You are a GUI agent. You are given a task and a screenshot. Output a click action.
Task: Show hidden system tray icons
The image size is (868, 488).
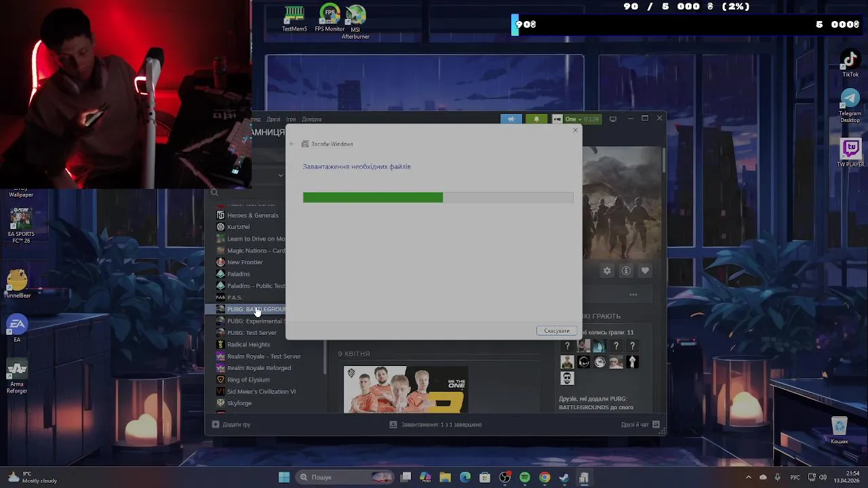tap(749, 477)
